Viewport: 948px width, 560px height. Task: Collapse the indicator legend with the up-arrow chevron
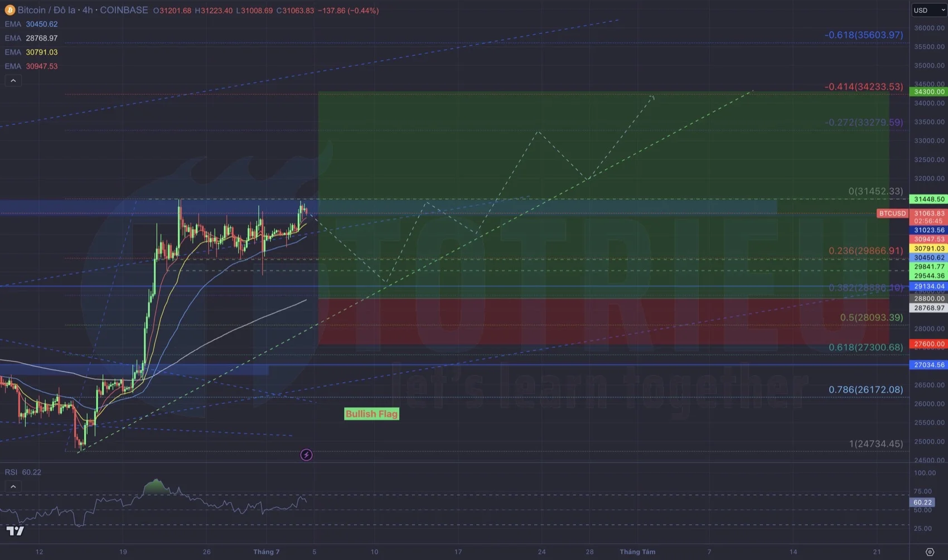tap(13, 80)
